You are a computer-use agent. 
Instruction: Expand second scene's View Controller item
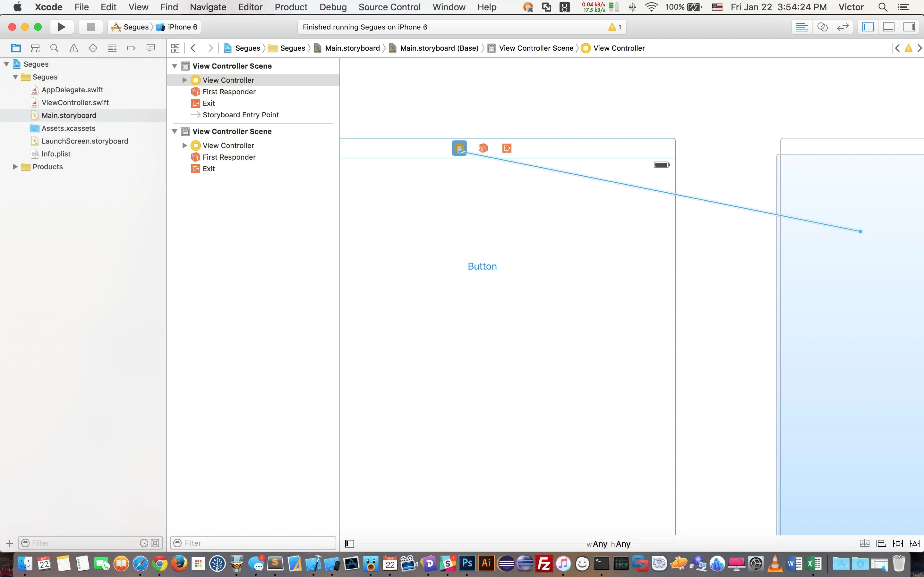point(184,146)
